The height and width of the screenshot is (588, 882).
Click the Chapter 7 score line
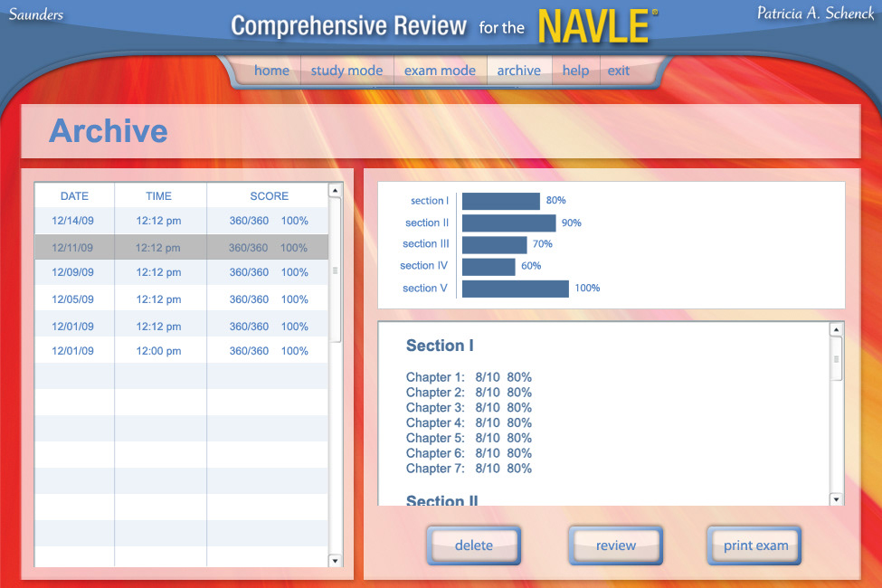pos(469,469)
